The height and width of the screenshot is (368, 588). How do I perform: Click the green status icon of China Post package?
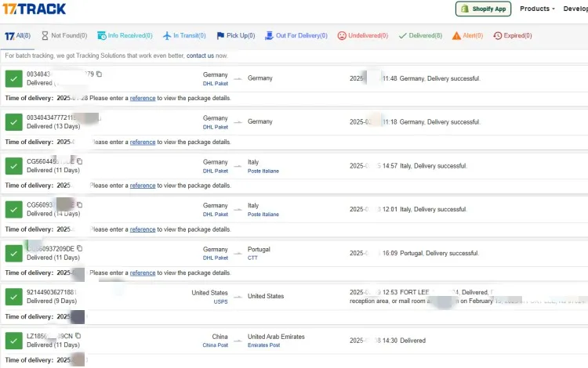pyautogui.click(x=13, y=341)
